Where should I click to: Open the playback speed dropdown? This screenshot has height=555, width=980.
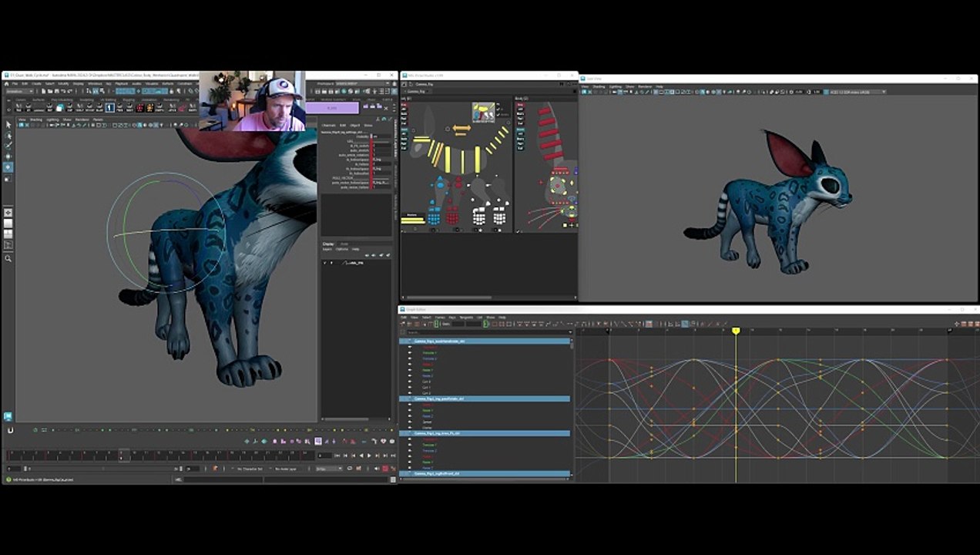tap(329, 469)
